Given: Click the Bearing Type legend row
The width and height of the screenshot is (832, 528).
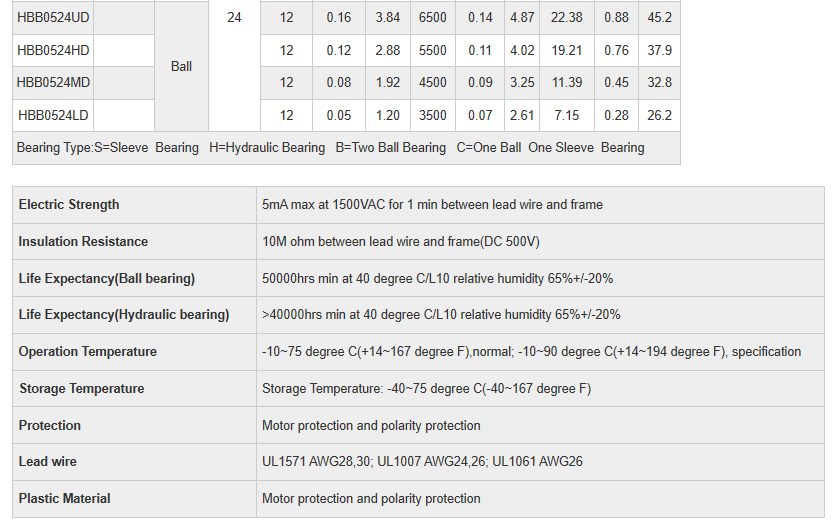Looking at the screenshot, I should click(x=330, y=148).
